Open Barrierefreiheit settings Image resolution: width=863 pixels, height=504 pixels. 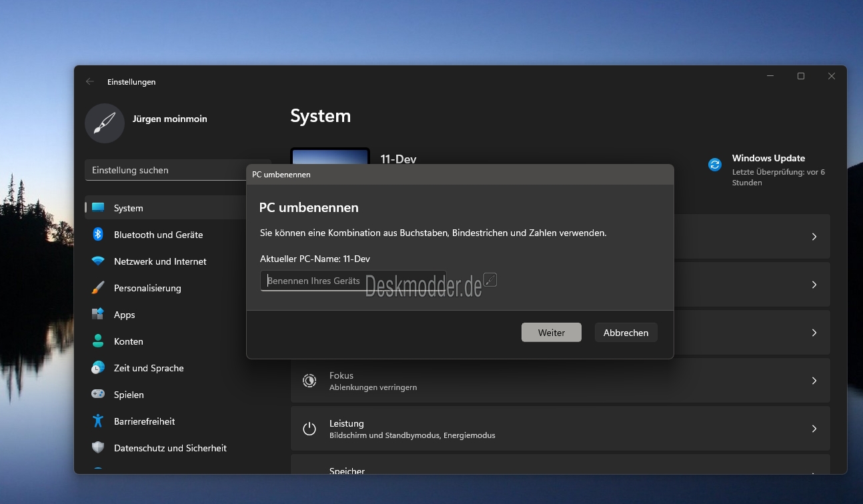click(x=178, y=421)
